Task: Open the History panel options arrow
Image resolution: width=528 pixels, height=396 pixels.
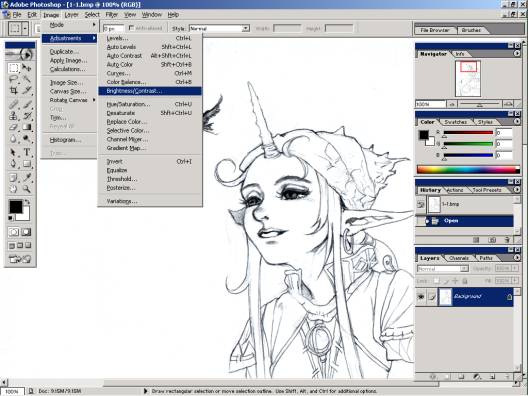Action: coord(517,190)
